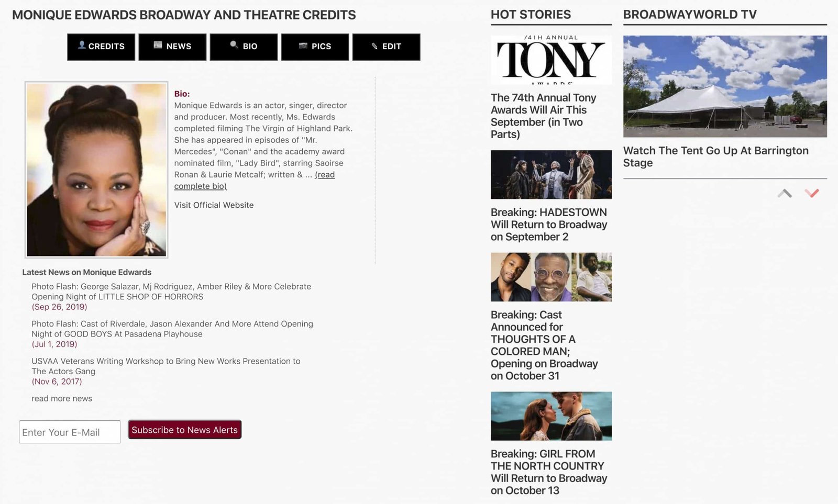Focus the Enter Your E-Mail field
838x504 pixels.
point(70,432)
